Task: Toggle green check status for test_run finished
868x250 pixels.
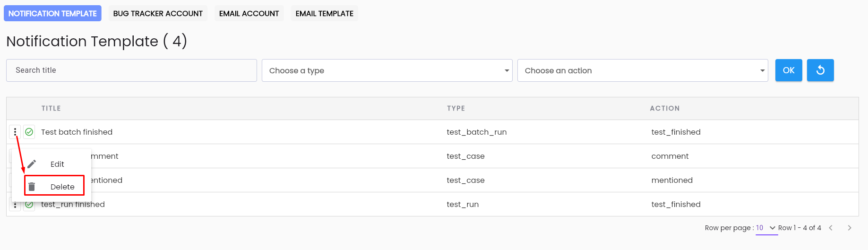Action: click(x=29, y=205)
